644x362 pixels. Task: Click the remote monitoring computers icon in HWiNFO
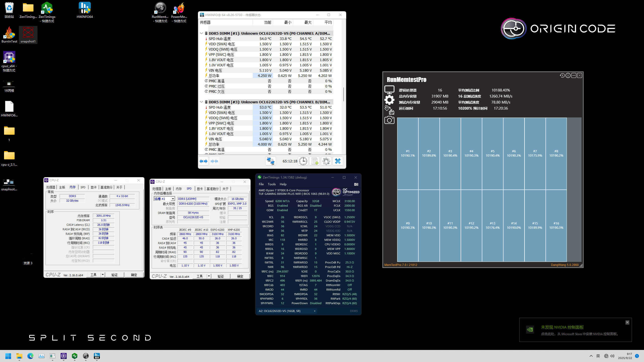coord(270,161)
